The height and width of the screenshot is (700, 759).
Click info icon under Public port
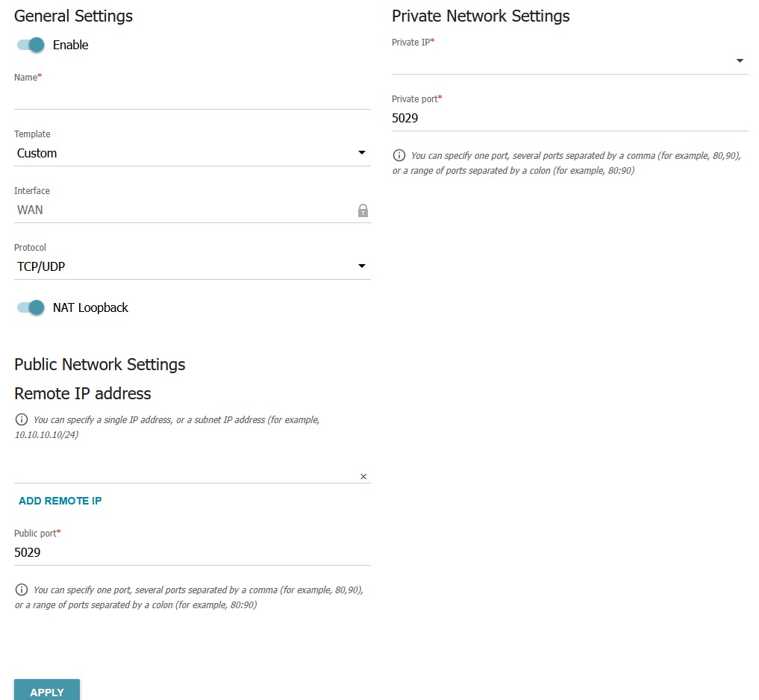point(21,590)
